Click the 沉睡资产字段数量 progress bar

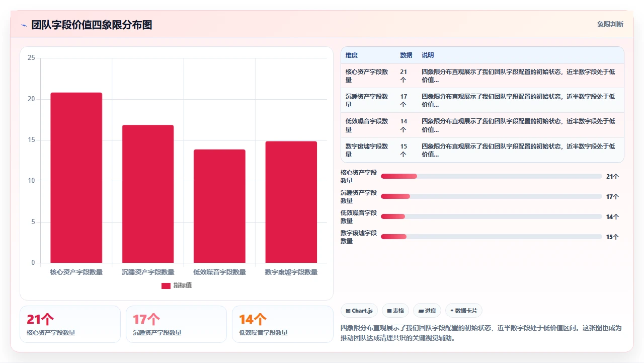pyautogui.click(x=492, y=196)
